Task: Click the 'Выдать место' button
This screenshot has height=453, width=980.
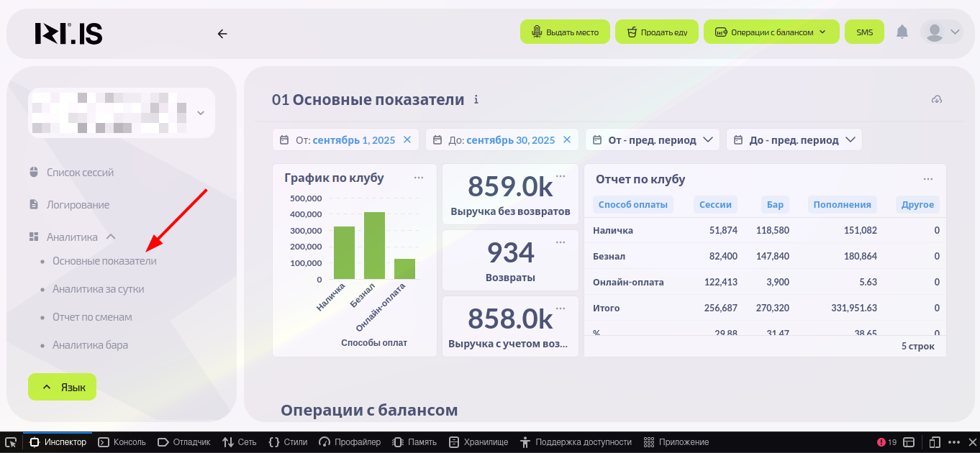Action: (x=565, y=32)
